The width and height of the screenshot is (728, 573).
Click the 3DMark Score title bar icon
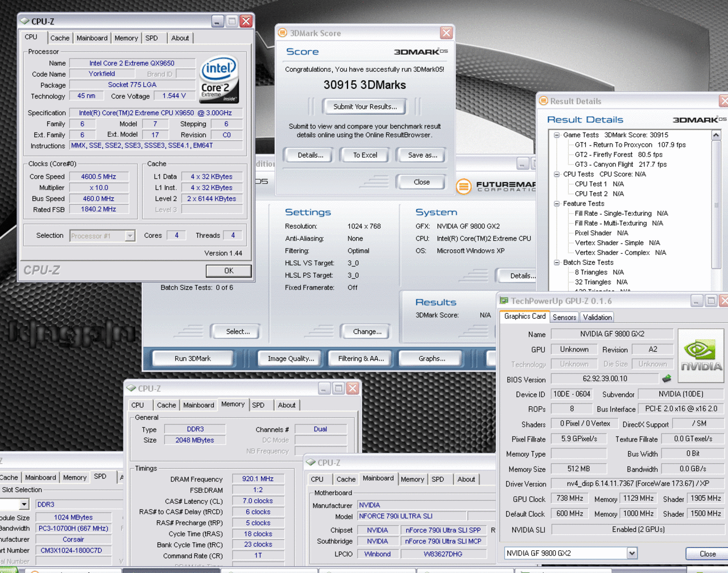click(x=282, y=33)
